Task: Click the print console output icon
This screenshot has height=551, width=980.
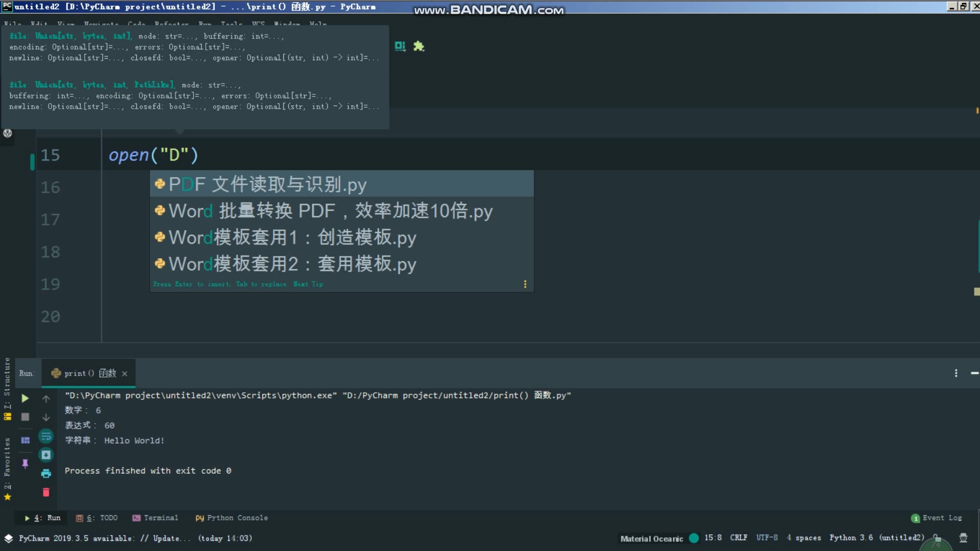Action: pos(46,473)
